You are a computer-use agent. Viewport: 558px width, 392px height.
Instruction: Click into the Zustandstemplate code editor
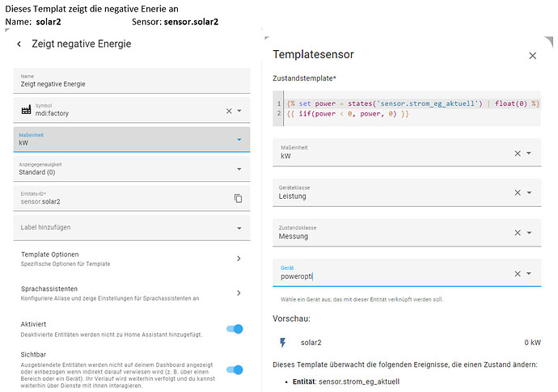[407, 108]
